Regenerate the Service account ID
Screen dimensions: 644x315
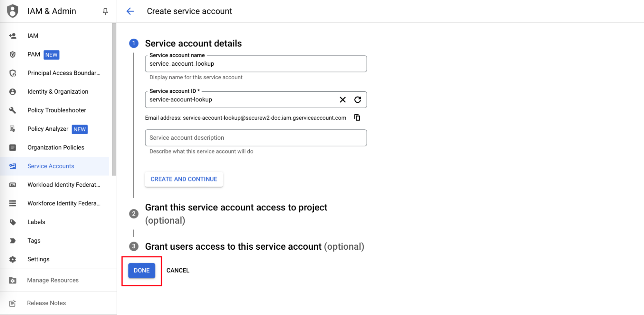tap(358, 100)
